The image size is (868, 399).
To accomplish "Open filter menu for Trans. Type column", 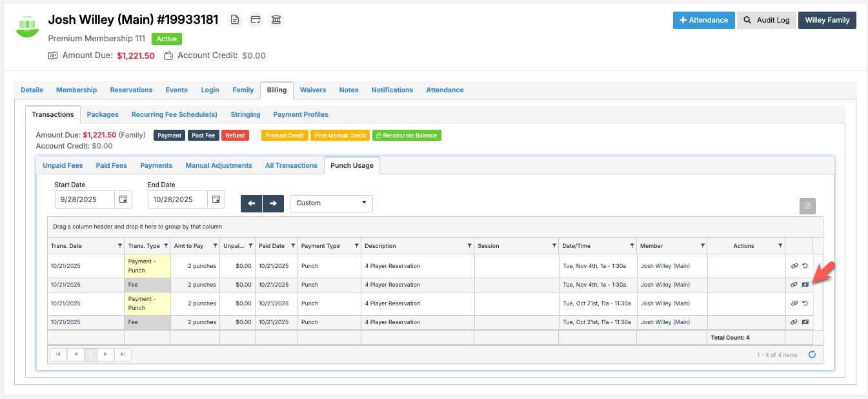I will click(x=165, y=246).
